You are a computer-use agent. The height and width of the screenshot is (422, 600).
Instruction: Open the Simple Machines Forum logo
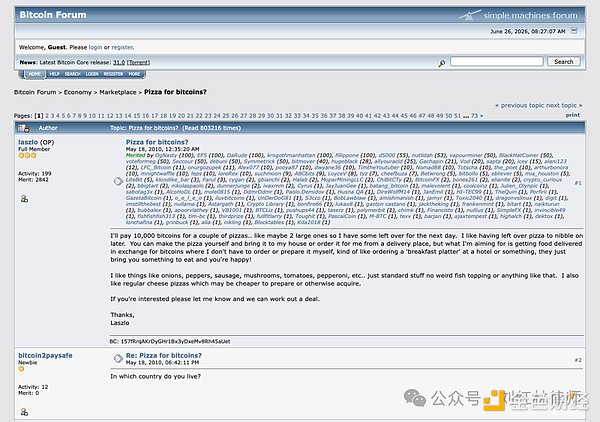coord(518,15)
